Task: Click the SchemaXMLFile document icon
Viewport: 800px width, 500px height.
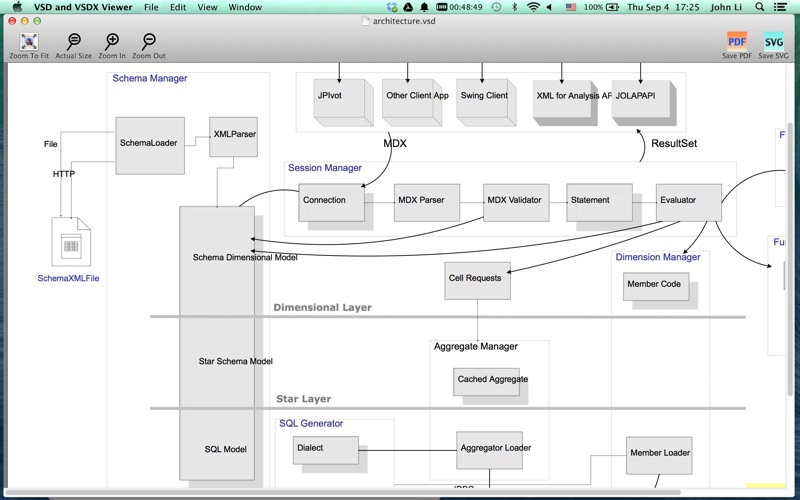Action: pos(70,243)
